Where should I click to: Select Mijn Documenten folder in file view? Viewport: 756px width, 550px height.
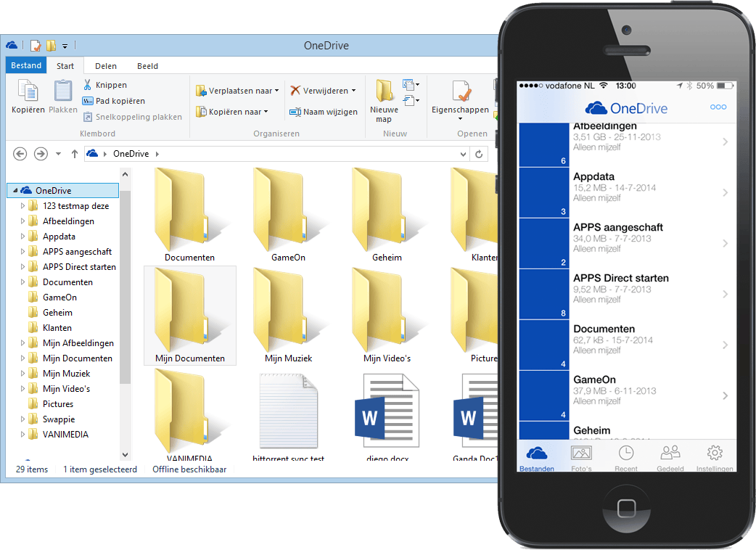pos(190,316)
